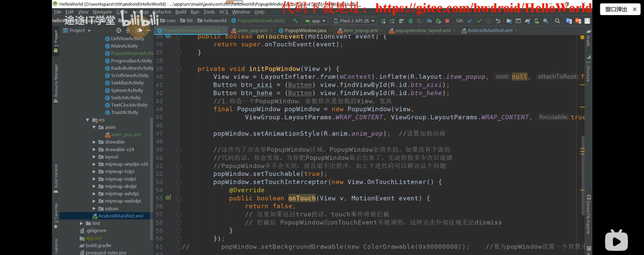Click the Git update project arrow
Viewport: 644px width, 255px height.
(470, 21)
